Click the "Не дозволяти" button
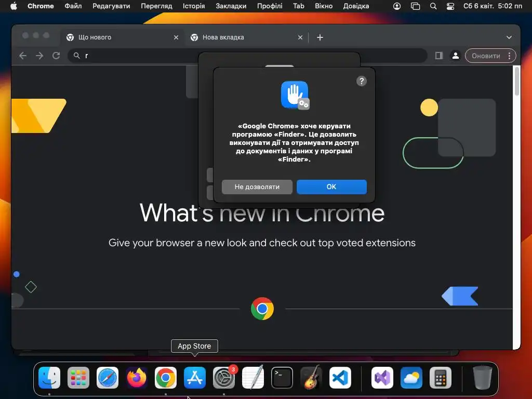 257,187
